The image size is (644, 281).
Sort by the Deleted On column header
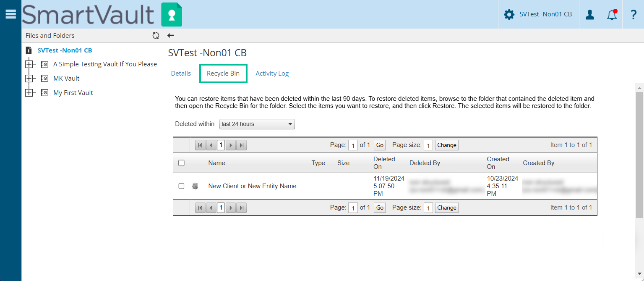(x=384, y=163)
